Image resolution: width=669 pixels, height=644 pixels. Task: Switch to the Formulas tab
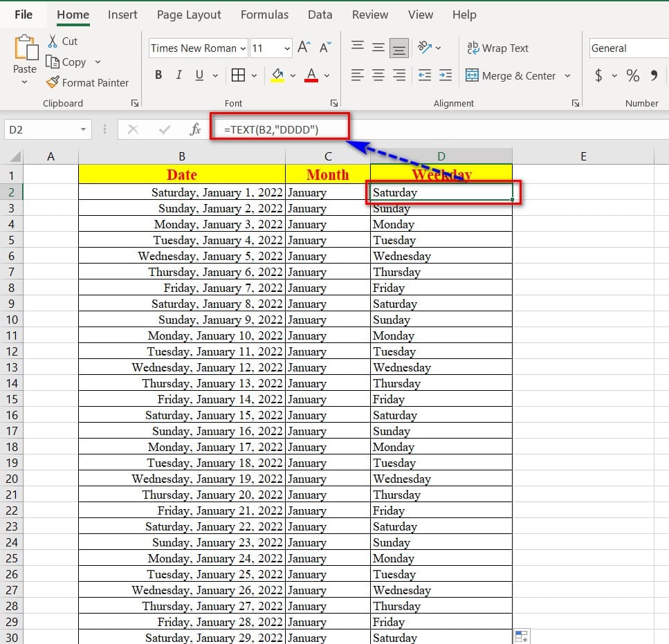pyautogui.click(x=264, y=15)
